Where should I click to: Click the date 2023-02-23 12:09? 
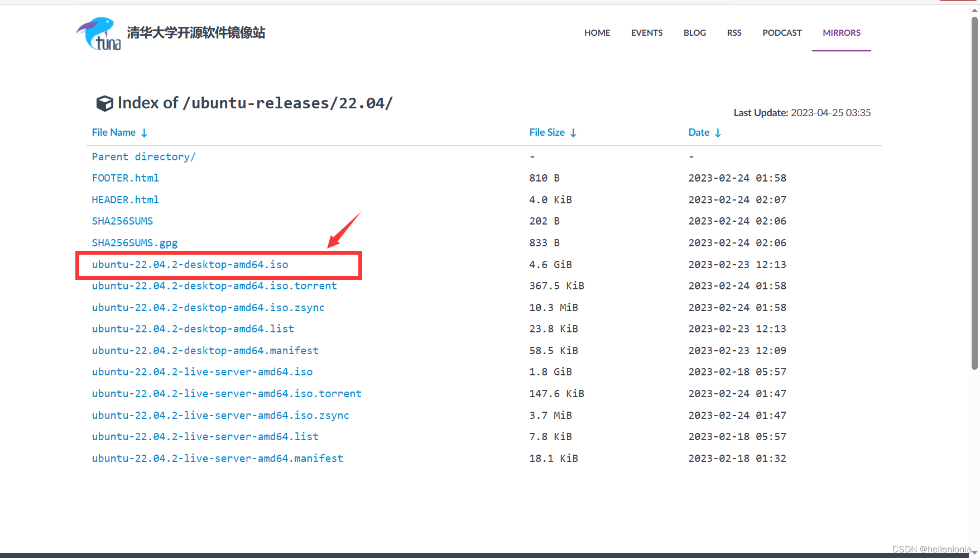point(737,351)
